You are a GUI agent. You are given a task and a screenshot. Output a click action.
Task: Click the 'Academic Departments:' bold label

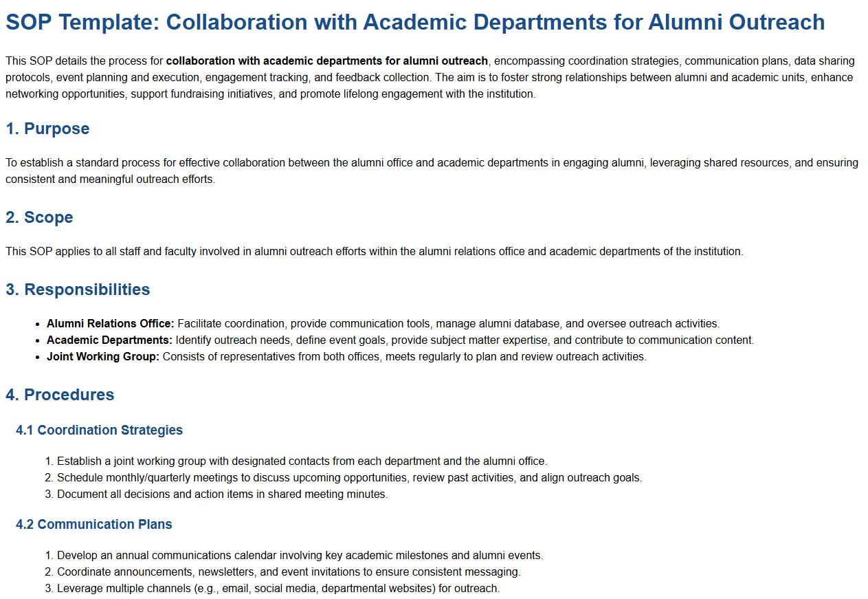tap(109, 340)
